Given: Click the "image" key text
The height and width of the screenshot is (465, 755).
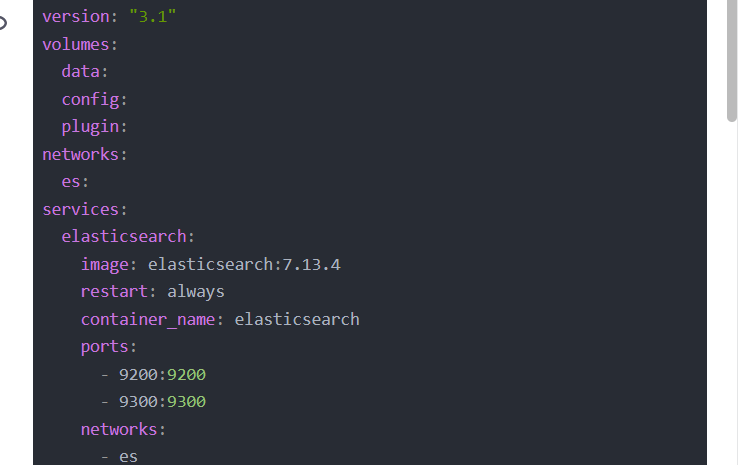Looking at the screenshot, I should point(104,265).
